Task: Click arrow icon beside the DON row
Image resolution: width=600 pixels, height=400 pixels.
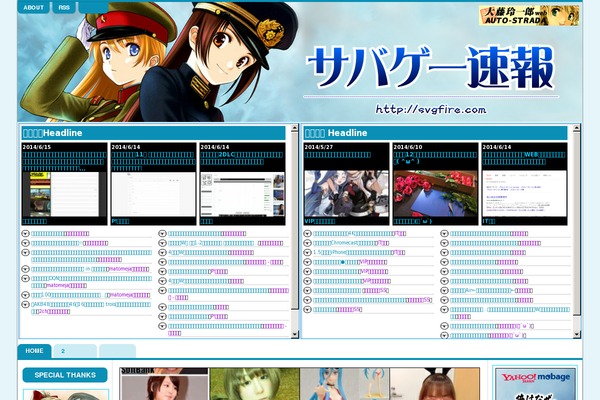Action: click(25, 279)
